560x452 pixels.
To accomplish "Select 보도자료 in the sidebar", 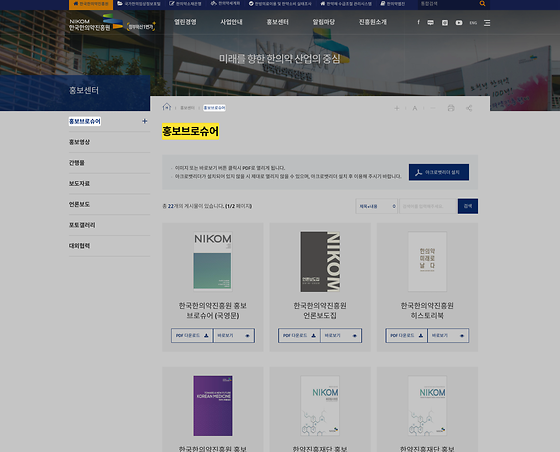I will tap(79, 184).
